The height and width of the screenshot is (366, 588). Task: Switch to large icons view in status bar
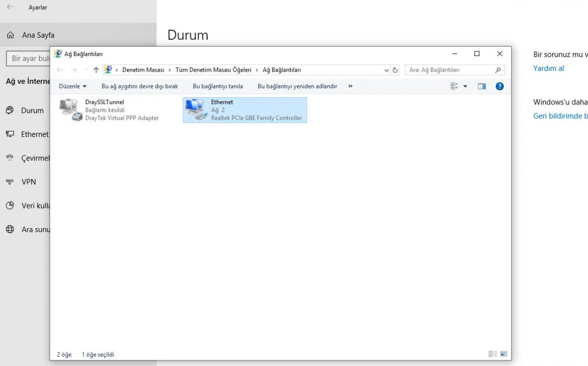coord(503,354)
